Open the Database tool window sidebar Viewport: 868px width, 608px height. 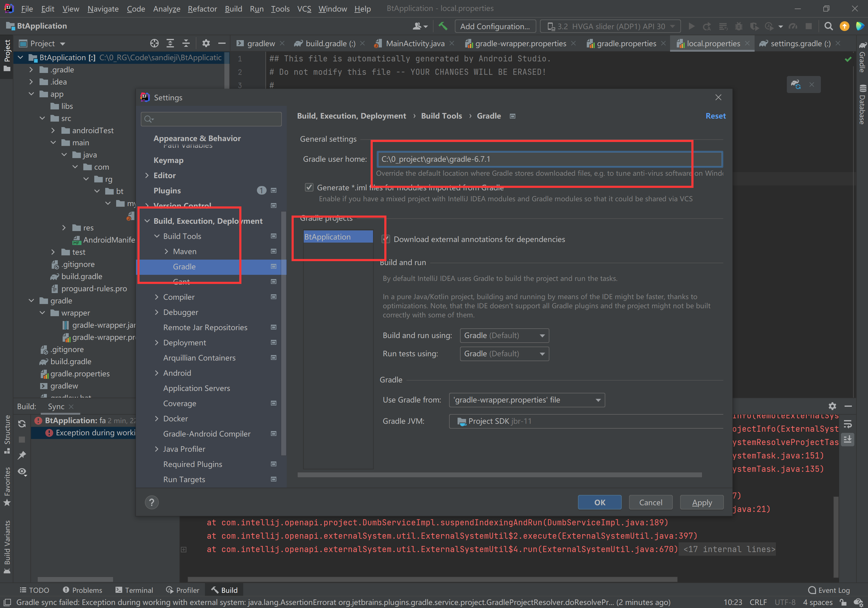click(x=862, y=104)
